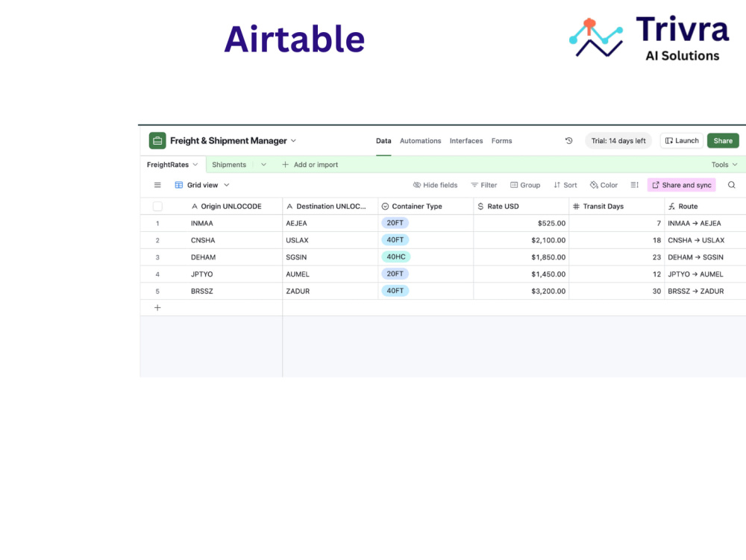The width and height of the screenshot is (746, 560).
Task: Click Transit Days column header
Action: point(617,207)
